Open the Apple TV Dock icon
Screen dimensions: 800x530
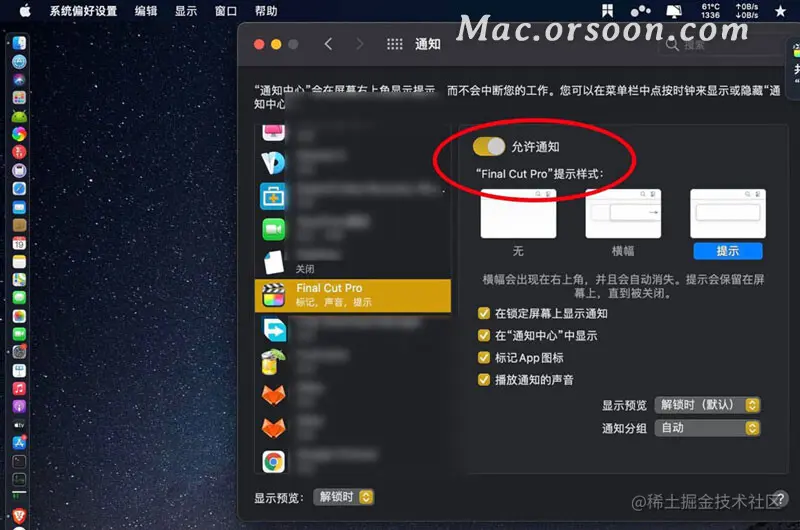[x=19, y=425]
